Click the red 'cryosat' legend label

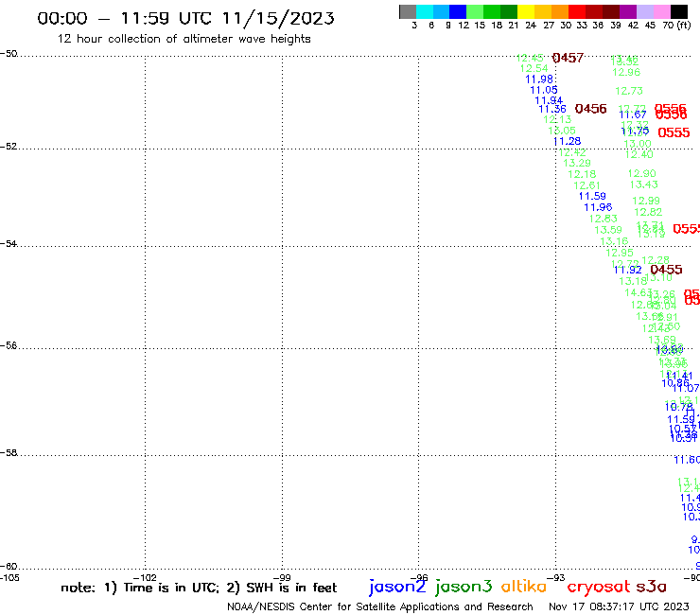[599, 587]
